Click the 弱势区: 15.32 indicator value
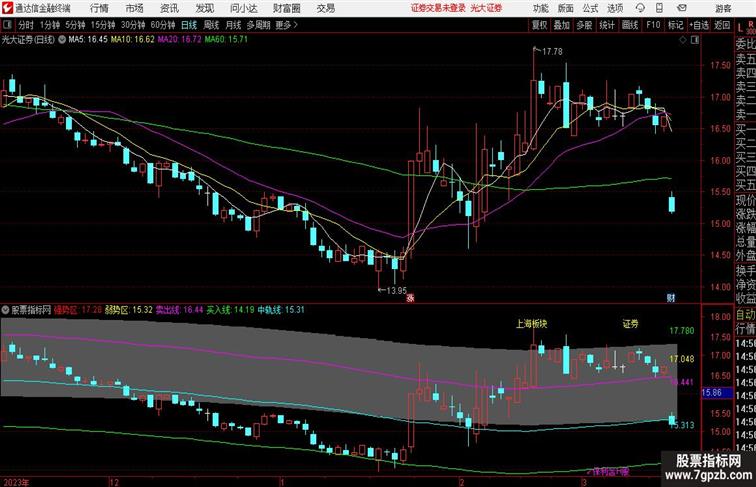This screenshot has height=487, width=756. 129,310
